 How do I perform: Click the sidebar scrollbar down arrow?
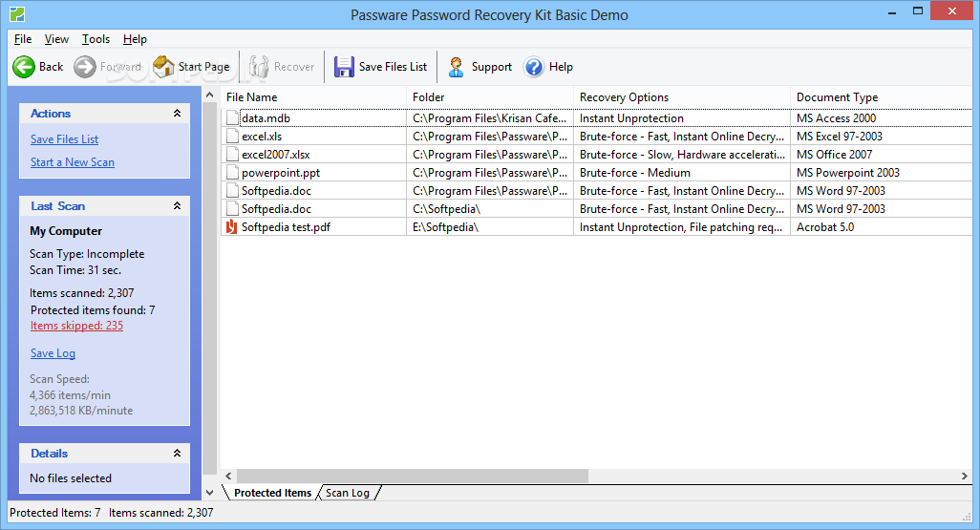click(210, 493)
